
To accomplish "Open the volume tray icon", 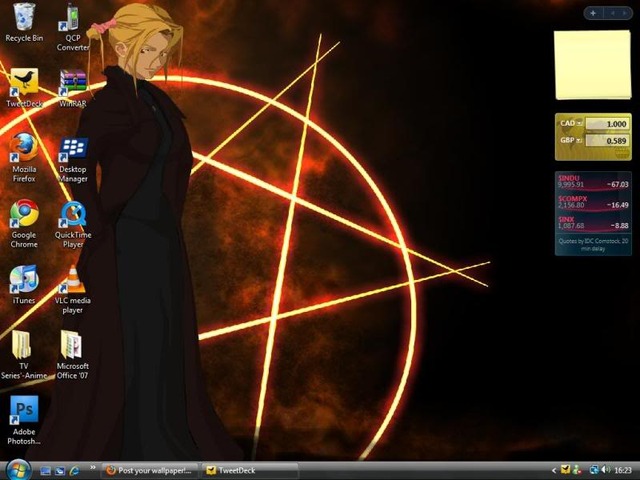I will (x=606, y=470).
